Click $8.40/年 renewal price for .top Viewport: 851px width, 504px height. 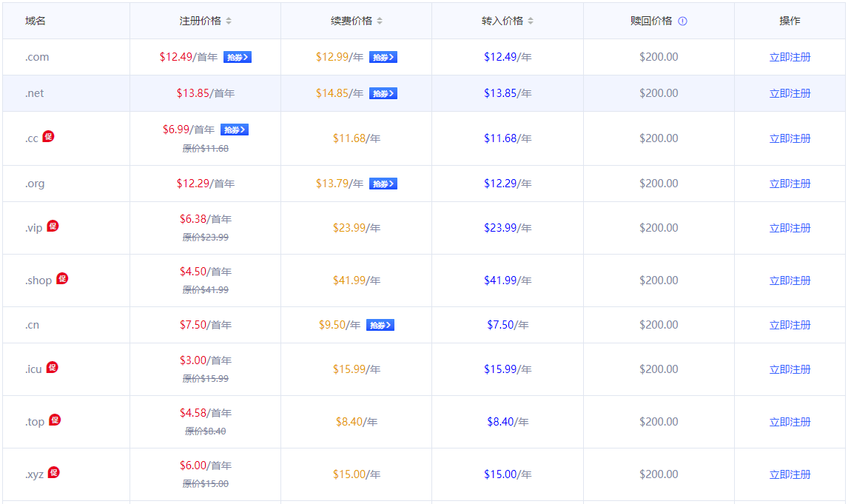pyautogui.click(x=357, y=422)
